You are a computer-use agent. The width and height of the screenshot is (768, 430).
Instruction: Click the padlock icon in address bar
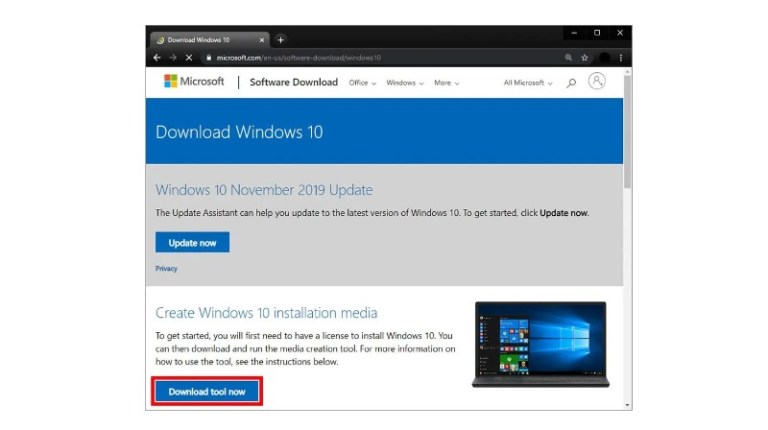pyautogui.click(x=209, y=58)
